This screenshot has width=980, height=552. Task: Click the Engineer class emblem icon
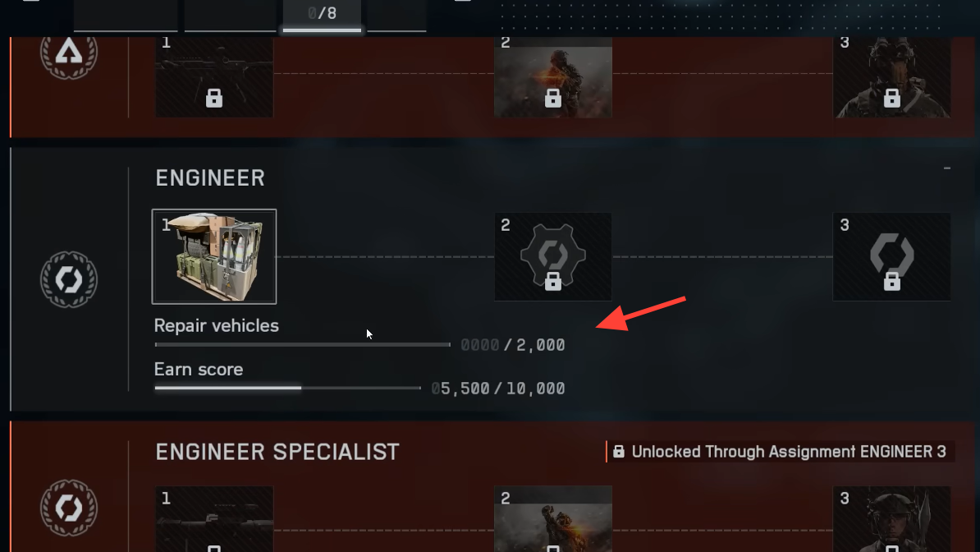pyautogui.click(x=69, y=279)
